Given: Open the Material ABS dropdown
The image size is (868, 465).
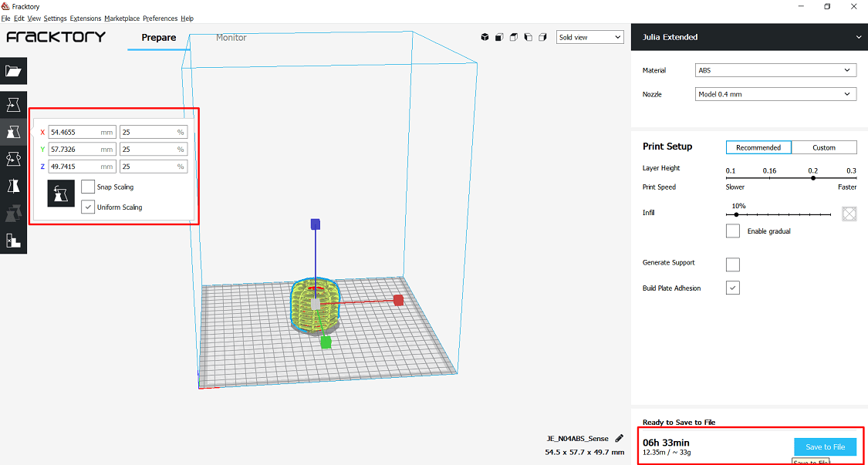Looking at the screenshot, I should click(775, 70).
